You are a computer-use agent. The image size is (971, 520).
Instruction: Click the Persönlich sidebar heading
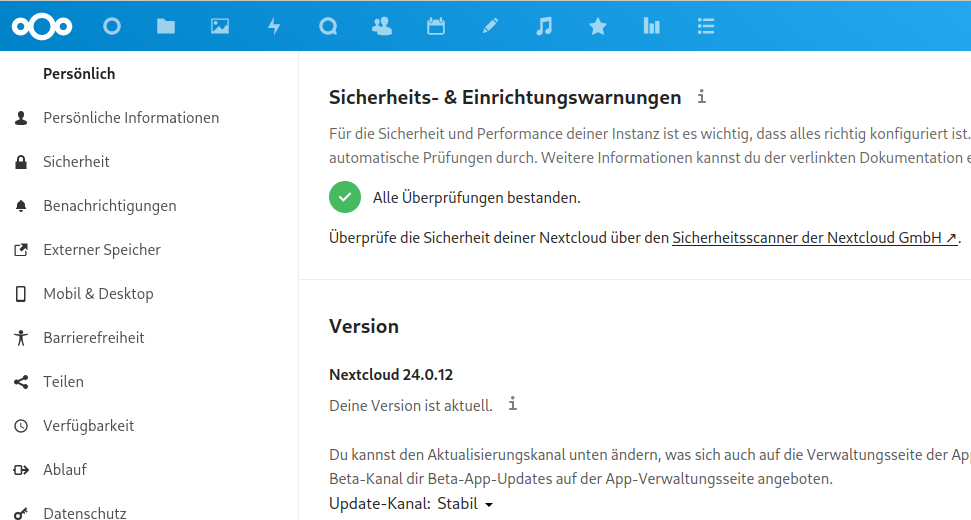pyautogui.click(x=79, y=74)
